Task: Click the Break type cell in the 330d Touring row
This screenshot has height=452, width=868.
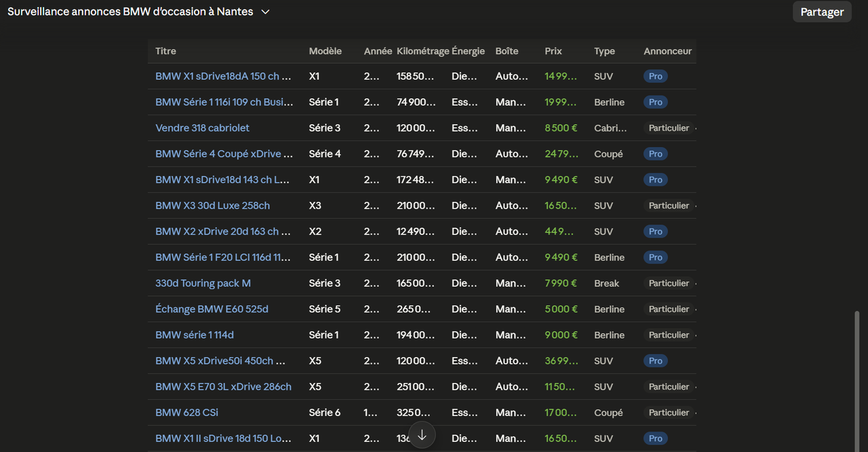Action: (x=607, y=283)
